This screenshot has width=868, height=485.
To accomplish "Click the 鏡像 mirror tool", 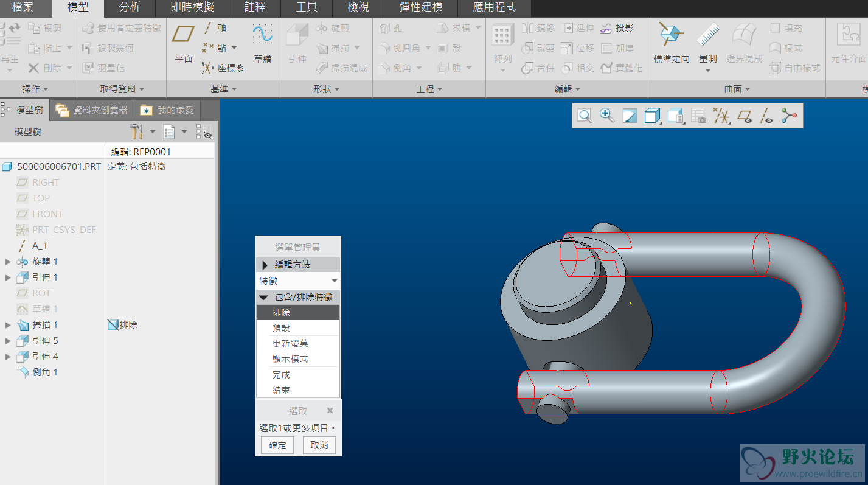I will [x=538, y=27].
